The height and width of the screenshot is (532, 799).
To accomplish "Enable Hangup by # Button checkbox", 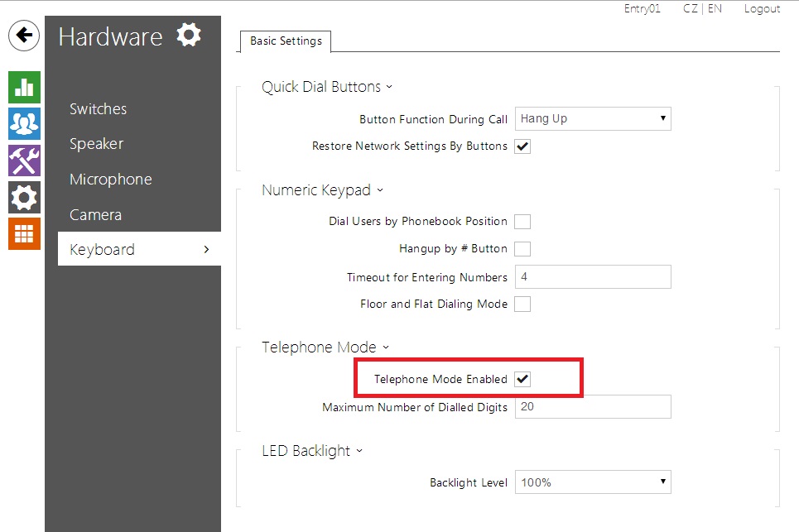I will (522, 249).
